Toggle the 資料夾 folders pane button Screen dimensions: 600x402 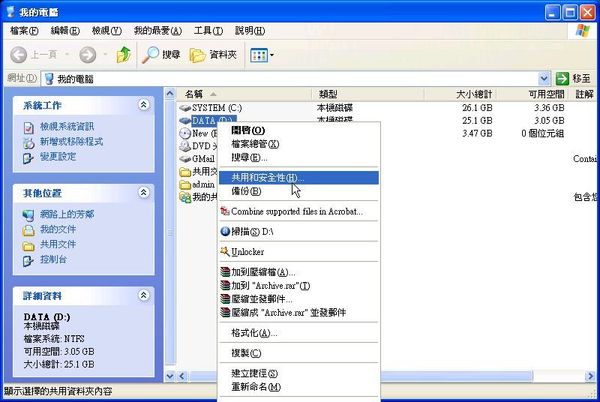213,55
